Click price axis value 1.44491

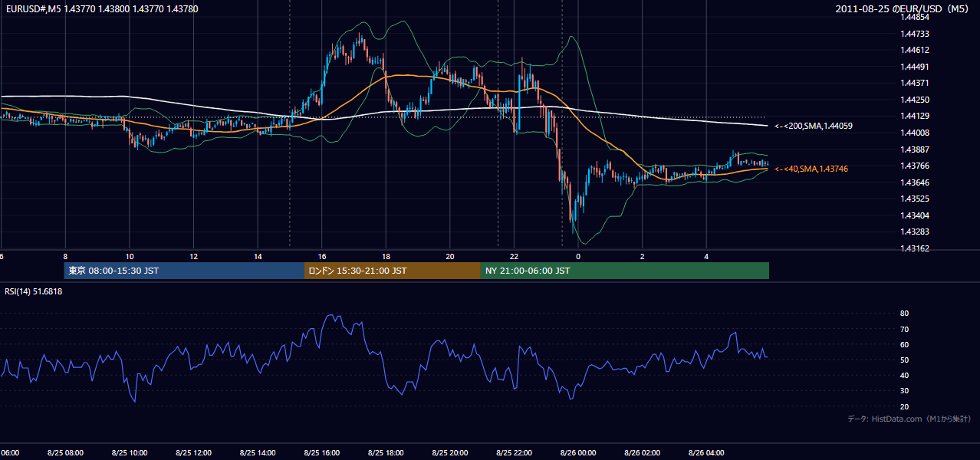tap(915, 67)
